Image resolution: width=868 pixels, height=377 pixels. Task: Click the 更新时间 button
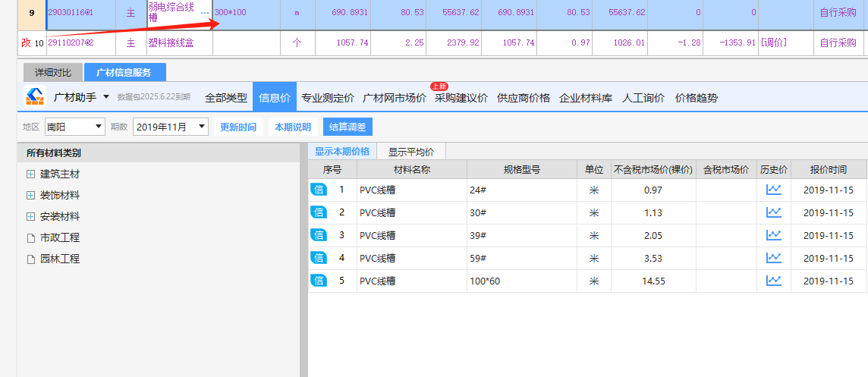point(238,127)
